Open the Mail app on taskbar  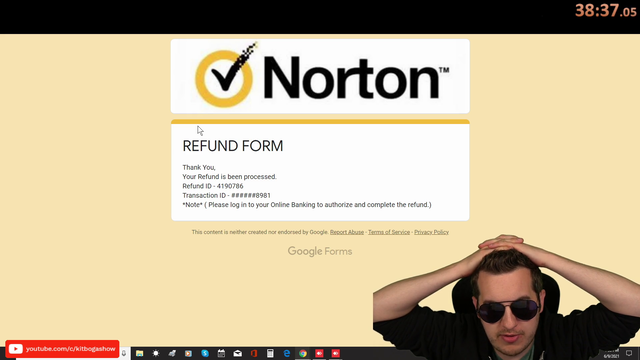click(238, 353)
